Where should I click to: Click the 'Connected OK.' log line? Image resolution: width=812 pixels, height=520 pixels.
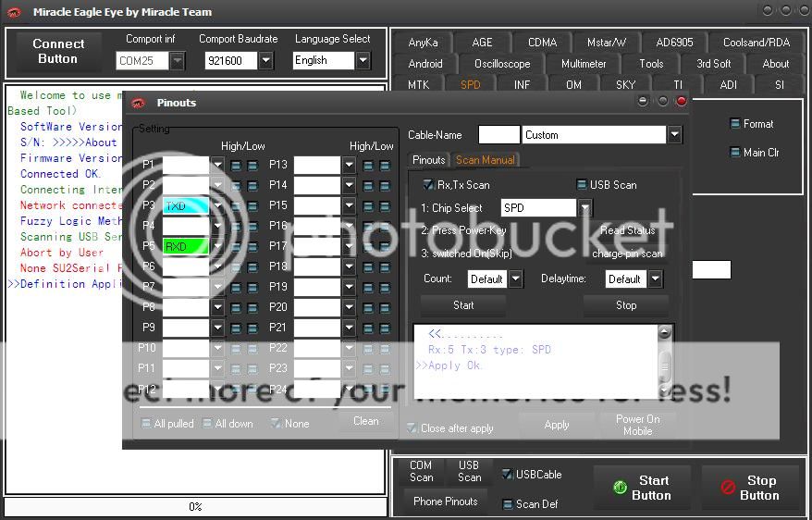click(x=61, y=174)
